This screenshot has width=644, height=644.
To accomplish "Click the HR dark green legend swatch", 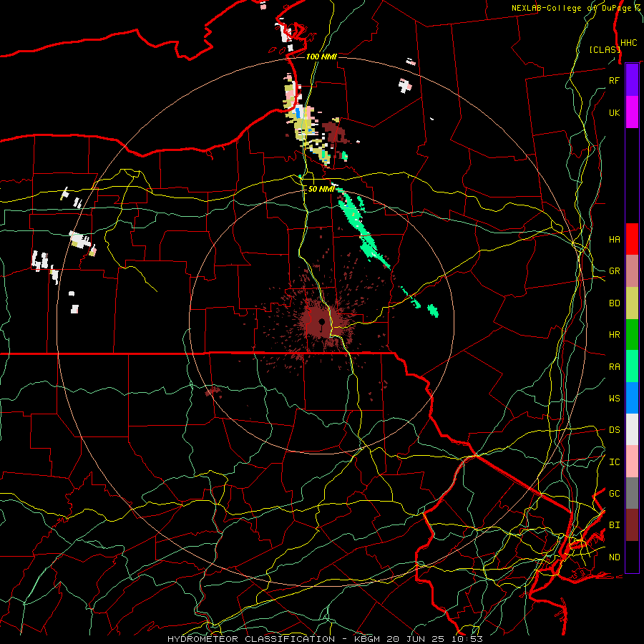I will (632, 335).
